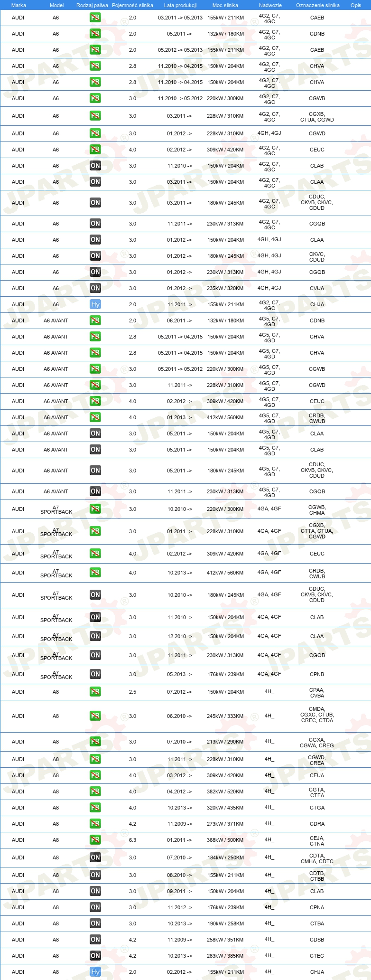Select the 2.5 engine capacity cell
This screenshot has width=371, height=980.
point(132,692)
